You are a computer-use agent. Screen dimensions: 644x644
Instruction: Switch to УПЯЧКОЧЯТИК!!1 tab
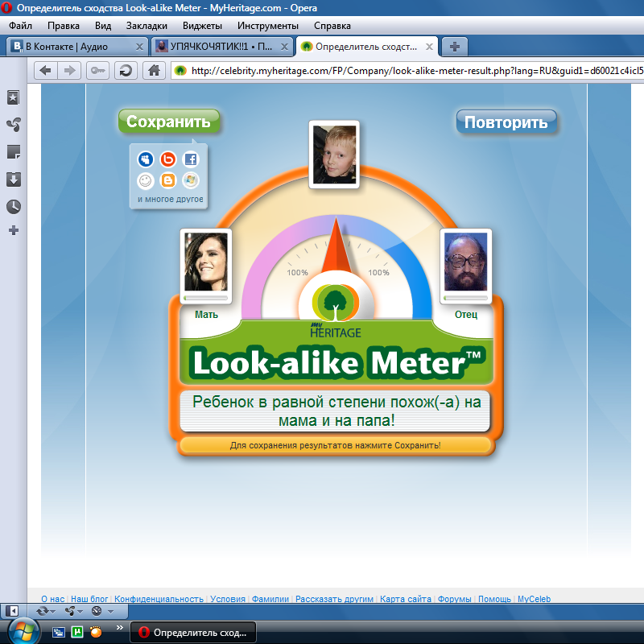tap(222, 47)
